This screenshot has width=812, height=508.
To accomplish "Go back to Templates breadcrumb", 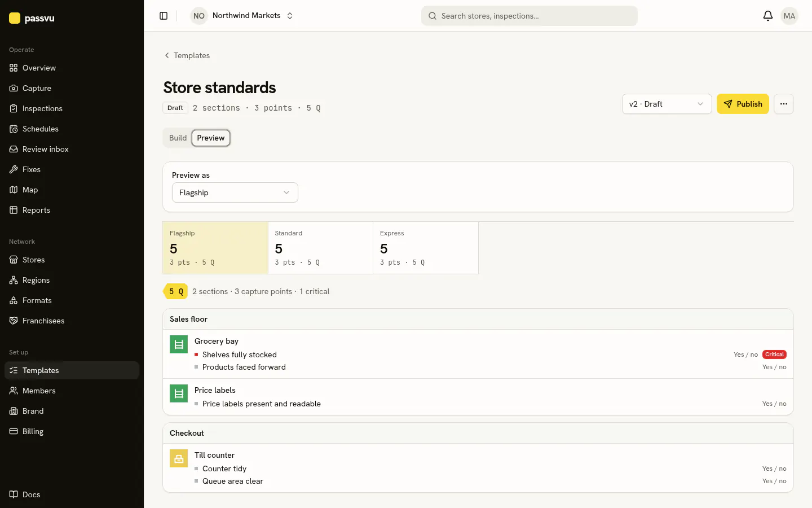I will pos(187,55).
